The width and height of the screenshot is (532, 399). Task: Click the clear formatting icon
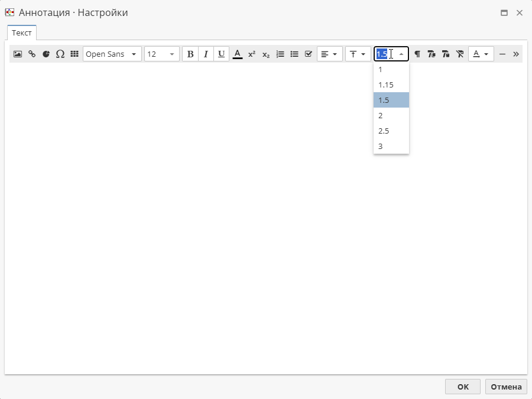pyautogui.click(x=460, y=54)
